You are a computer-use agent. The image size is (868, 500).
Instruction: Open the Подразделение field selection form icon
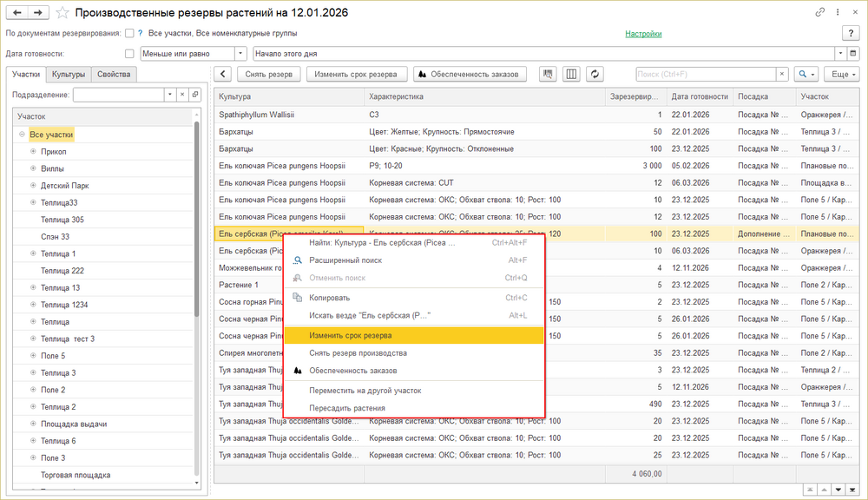195,95
